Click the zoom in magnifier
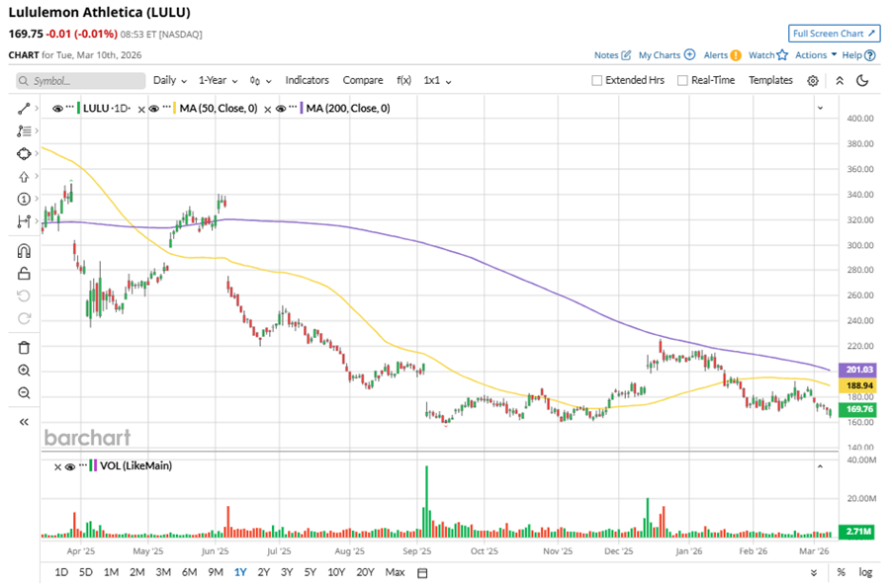 click(x=24, y=371)
